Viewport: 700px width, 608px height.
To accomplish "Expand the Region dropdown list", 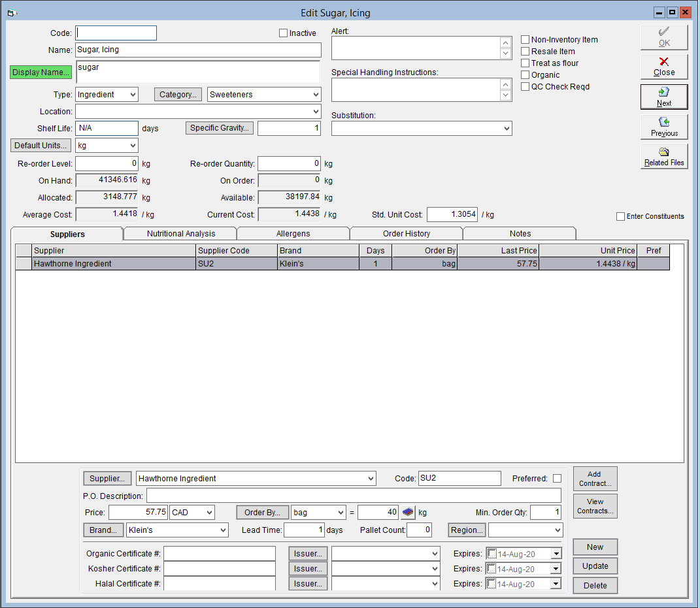I will tap(558, 530).
